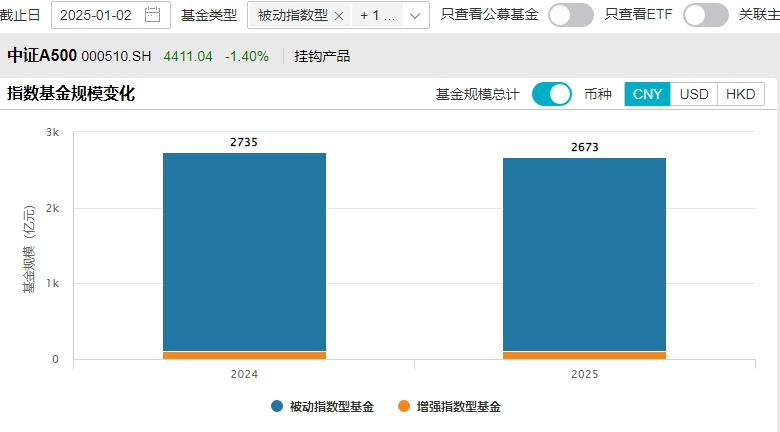Click the 币种 label

click(597, 94)
